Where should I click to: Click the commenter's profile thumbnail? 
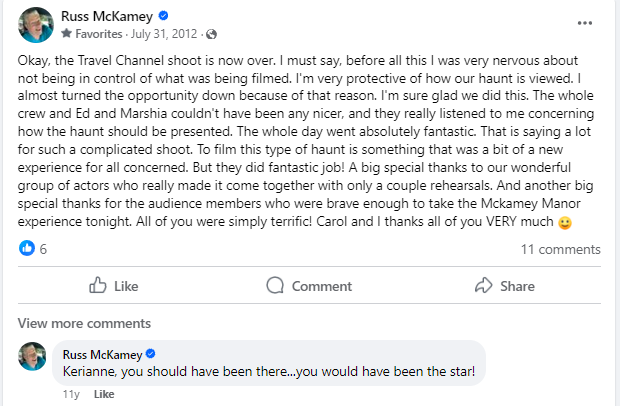[32, 357]
